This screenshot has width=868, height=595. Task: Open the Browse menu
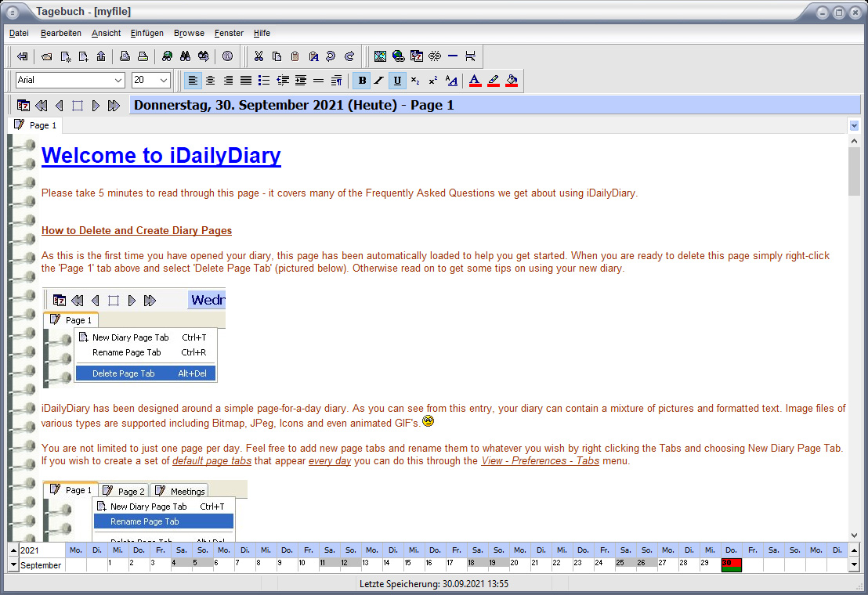(x=189, y=33)
